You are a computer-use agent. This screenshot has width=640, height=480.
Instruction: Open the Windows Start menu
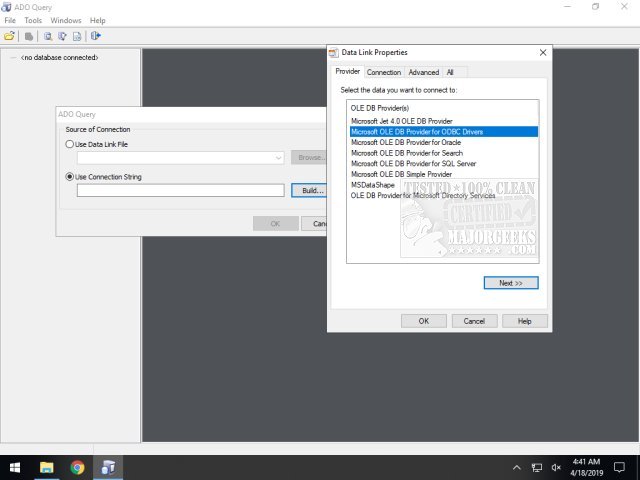[15, 467]
